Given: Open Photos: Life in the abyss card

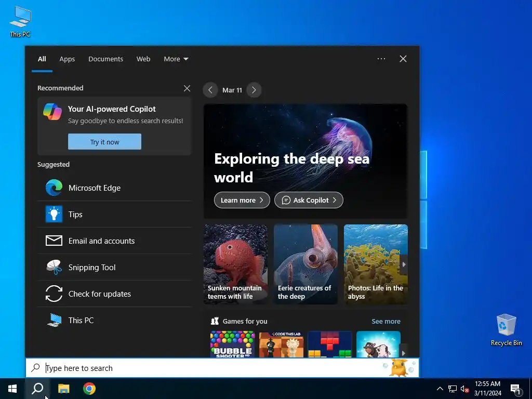Looking at the screenshot, I should (x=376, y=264).
